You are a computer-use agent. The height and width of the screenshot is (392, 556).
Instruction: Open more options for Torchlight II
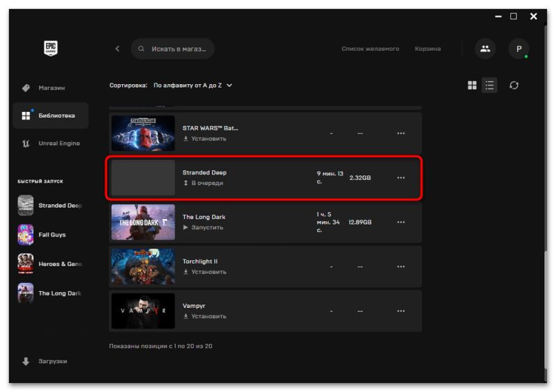[401, 266]
